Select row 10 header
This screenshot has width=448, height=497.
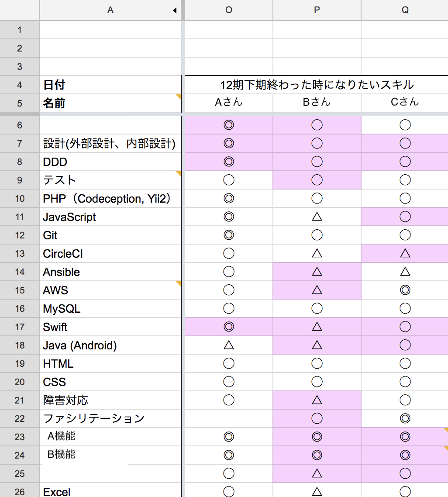coord(20,199)
